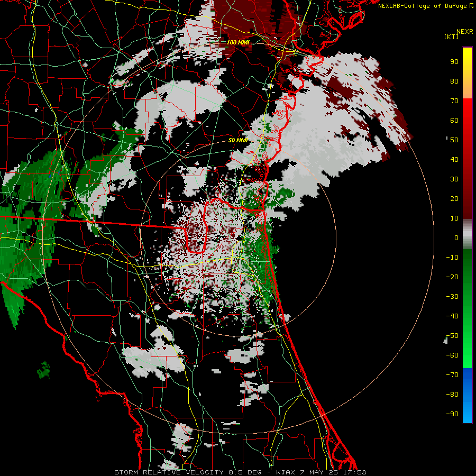Viewport: 476px width, 476px height.
Task: Click the [KT] units label
Action: click(452, 36)
